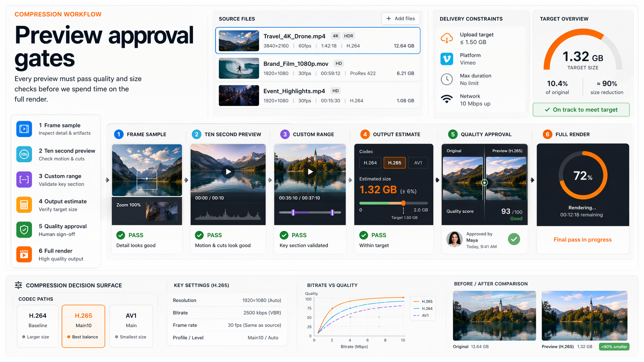Click the Upload target cloud icon
The image size is (644, 362).
point(447,38)
